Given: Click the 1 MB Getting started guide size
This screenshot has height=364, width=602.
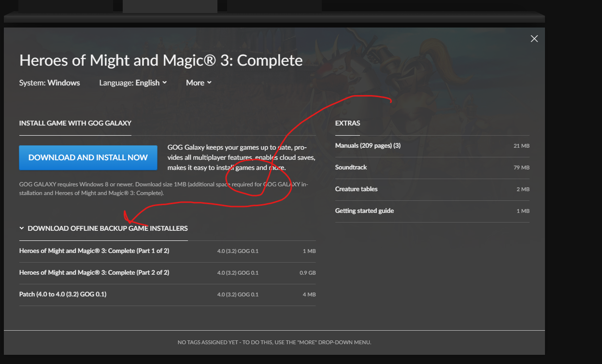Looking at the screenshot, I should pos(523,211).
